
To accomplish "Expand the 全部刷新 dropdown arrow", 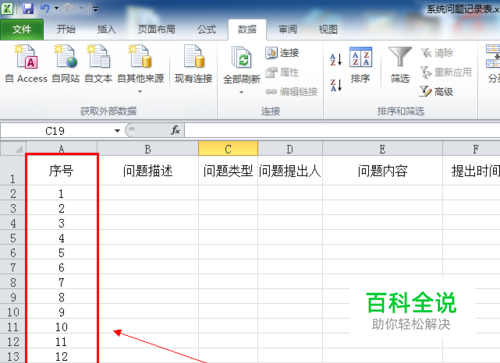I will 241,92.
